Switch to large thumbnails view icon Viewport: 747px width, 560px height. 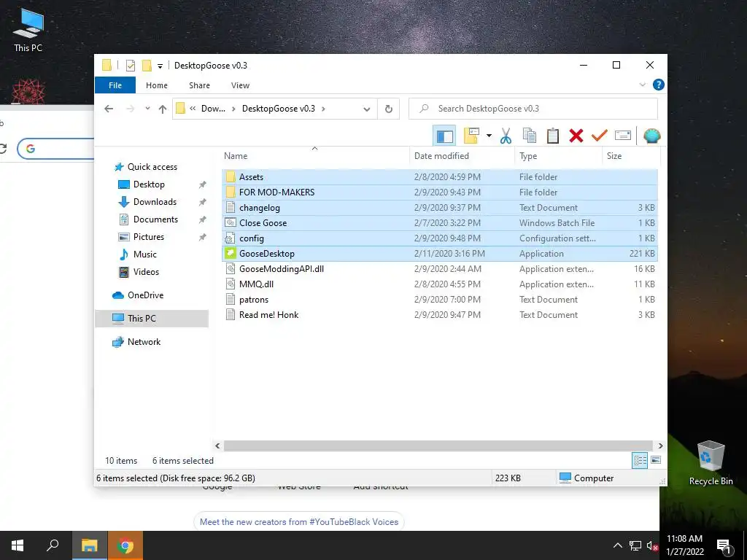click(x=656, y=460)
